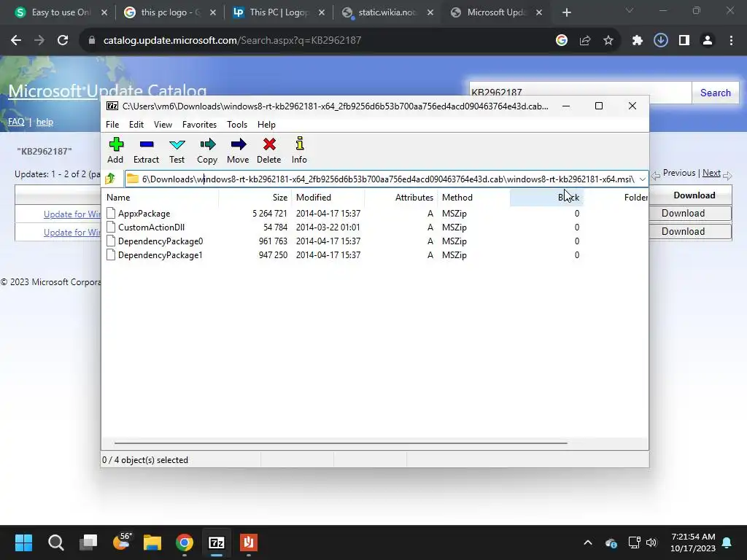Viewport: 747px width, 560px height.
Task: Open the Favorites menu in 7-Zip
Action: point(200,124)
